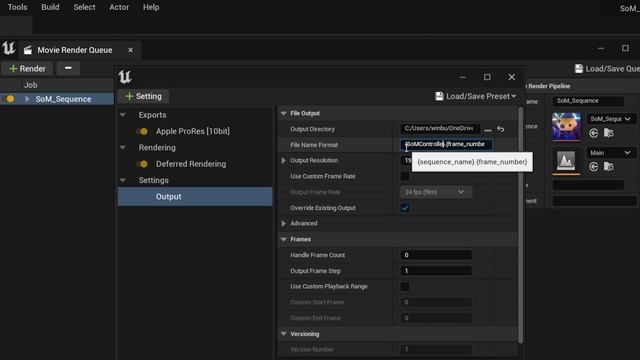Close the Movie Render Queue tab
The height and width of the screenshot is (360, 640).
click(x=130, y=50)
